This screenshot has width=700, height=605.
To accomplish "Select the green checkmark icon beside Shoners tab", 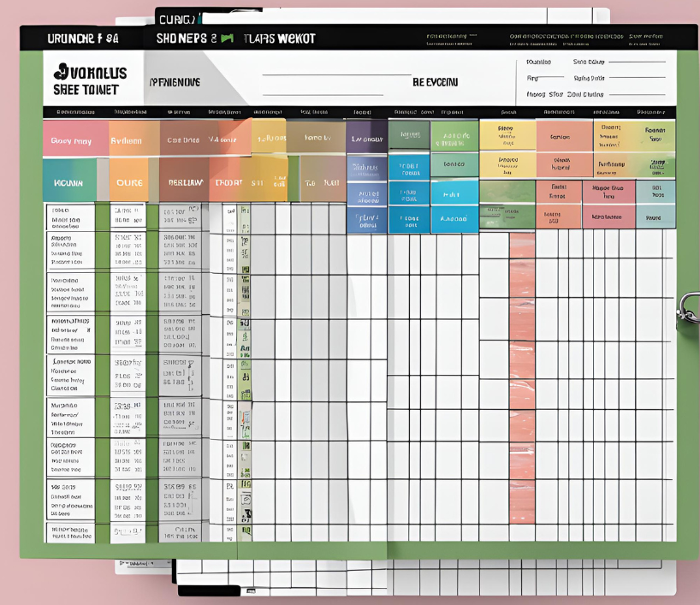I will tap(227, 38).
